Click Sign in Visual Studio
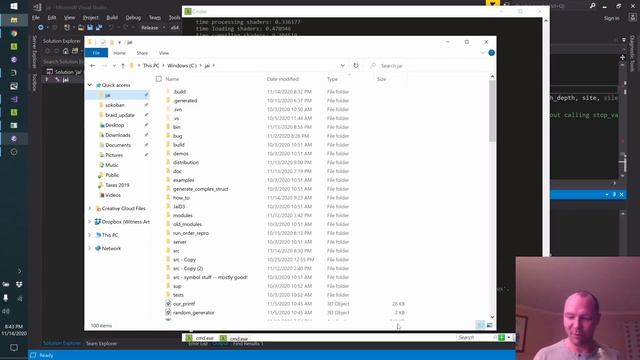This screenshot has height=360, width=640. (611, 18)
